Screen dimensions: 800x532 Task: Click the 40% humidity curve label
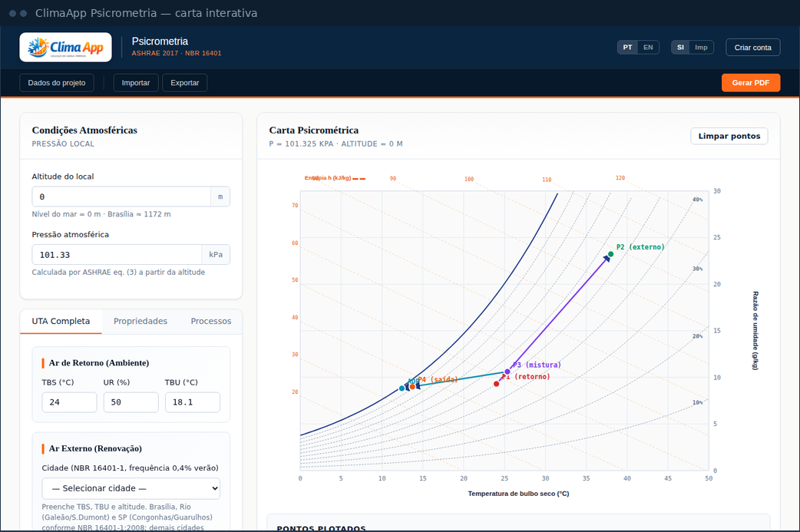pos(697,200)
